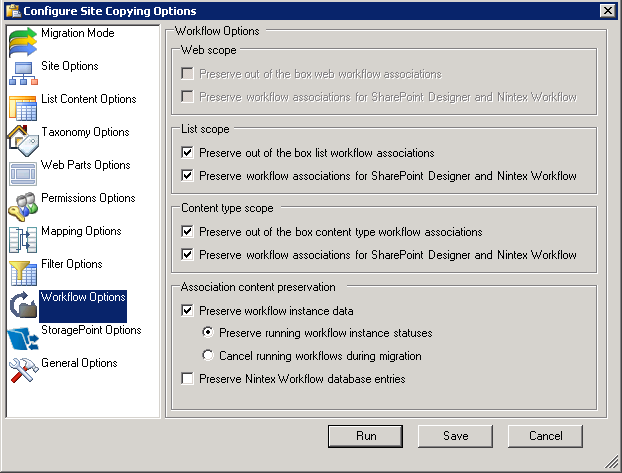Screen dimensions: 622x473
Task: Open the Permissions Options users-and-key icon
Action: (x=23, y=206)
